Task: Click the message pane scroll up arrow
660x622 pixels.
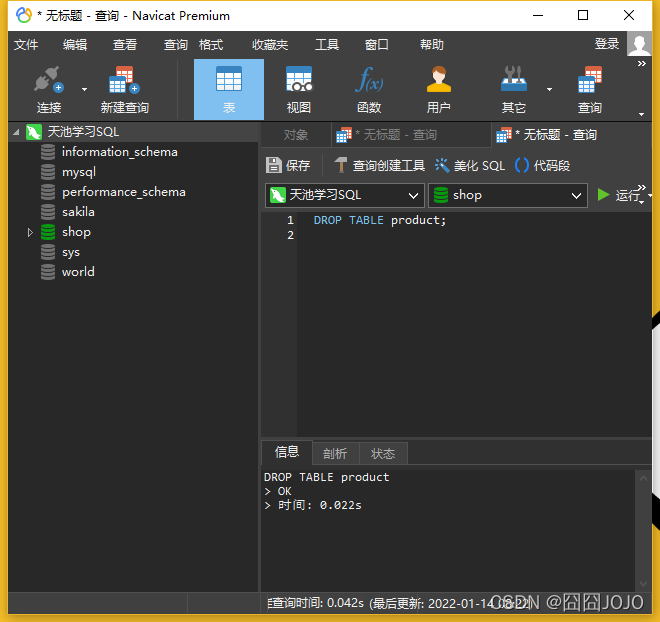Action: click(643, 478)
